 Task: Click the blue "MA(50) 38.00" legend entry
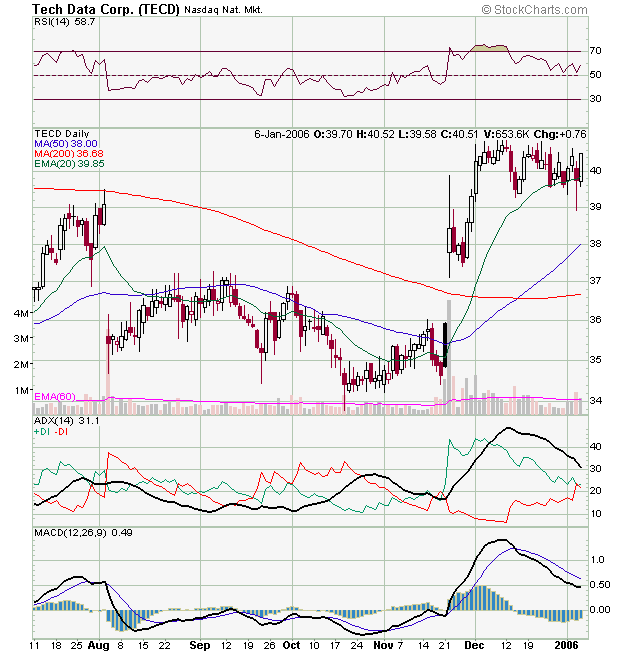coord(66,144)
